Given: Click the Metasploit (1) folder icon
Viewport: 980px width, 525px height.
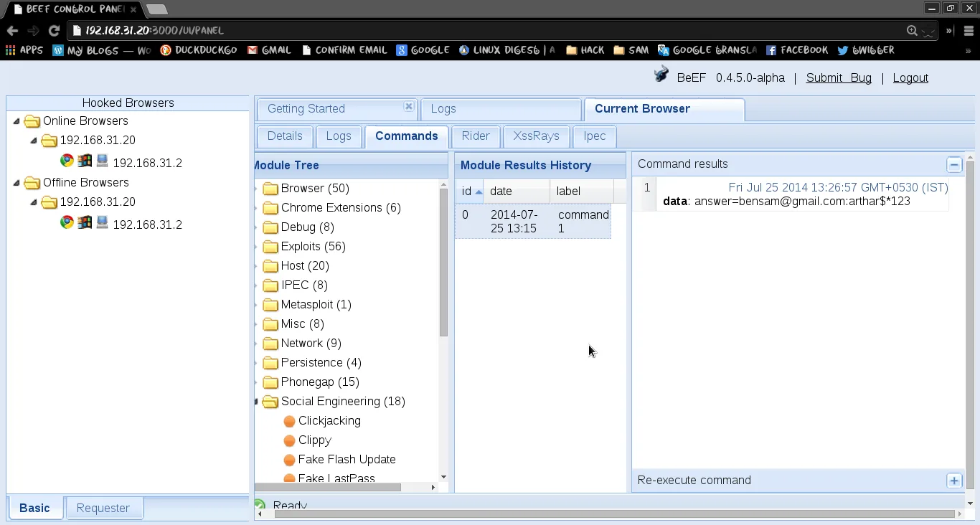Looking at the screenshot, I should point(270,305).
